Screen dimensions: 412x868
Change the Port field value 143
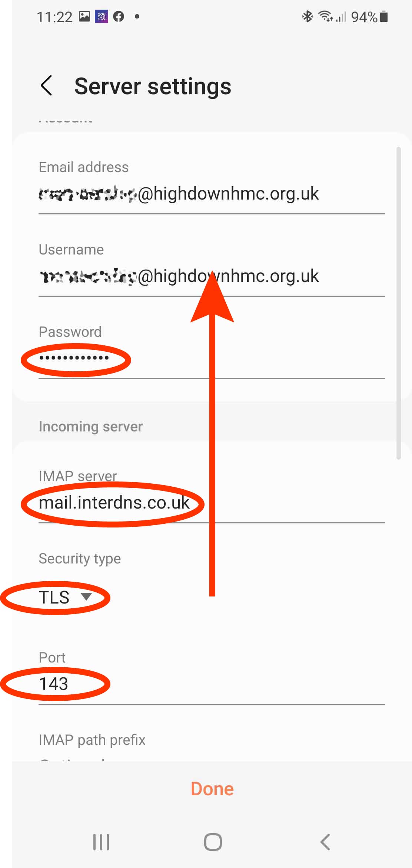point(212,684)
